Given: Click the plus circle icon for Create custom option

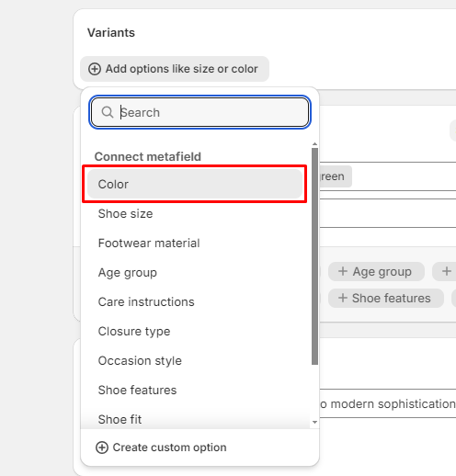Looking at the screenshot, I should point(102,448).
